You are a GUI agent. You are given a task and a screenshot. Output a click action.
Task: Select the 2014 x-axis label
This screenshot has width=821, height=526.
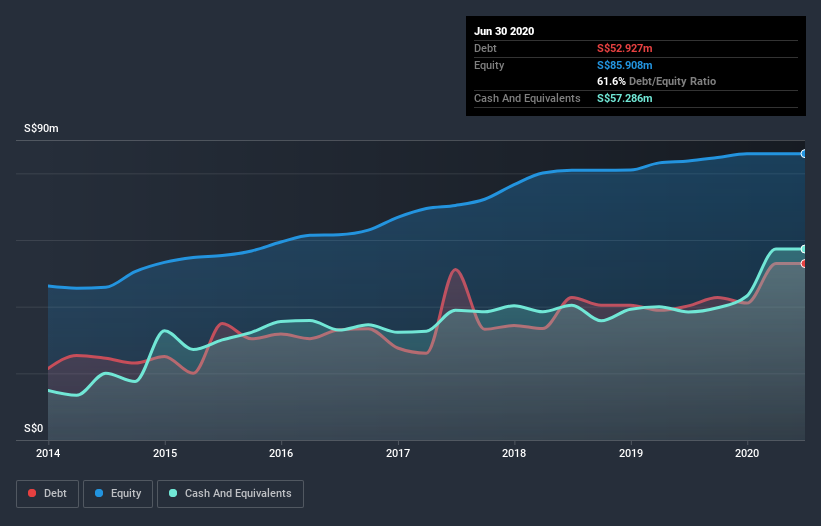[x=48, y=453]
